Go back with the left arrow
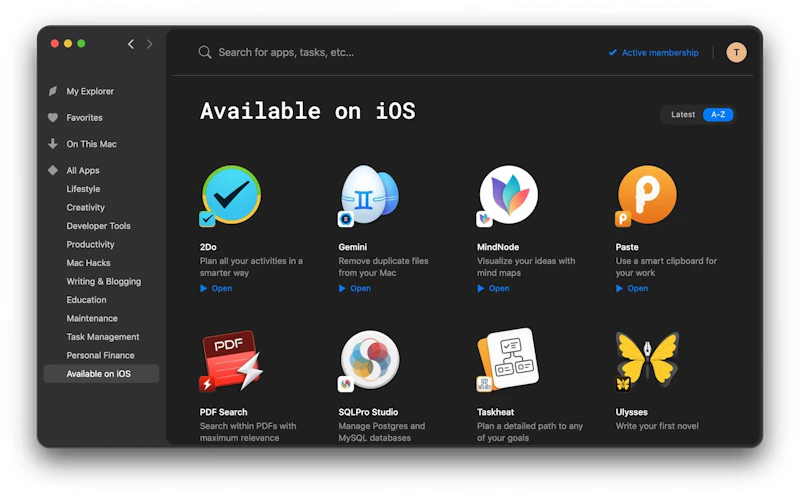The height and width of the screenshot is (497, 800). point(131,44)
